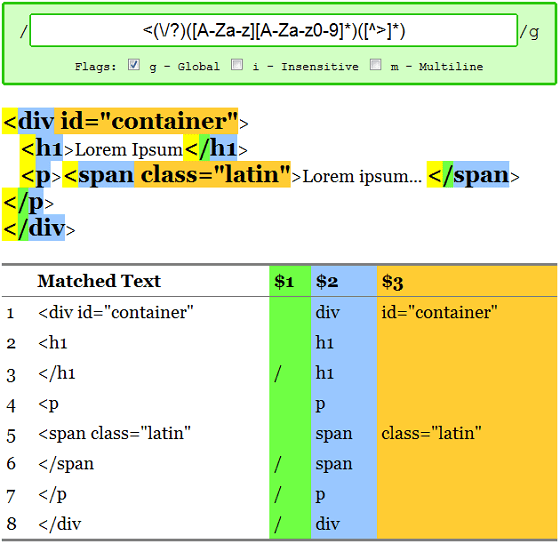The image size is (560, 544).
Task: Click highlighted 'id="container"' in the test text
Action: [x=146, y=121]
